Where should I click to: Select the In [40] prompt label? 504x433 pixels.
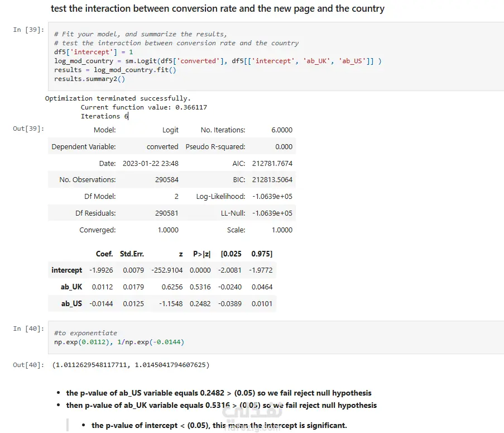28,329
